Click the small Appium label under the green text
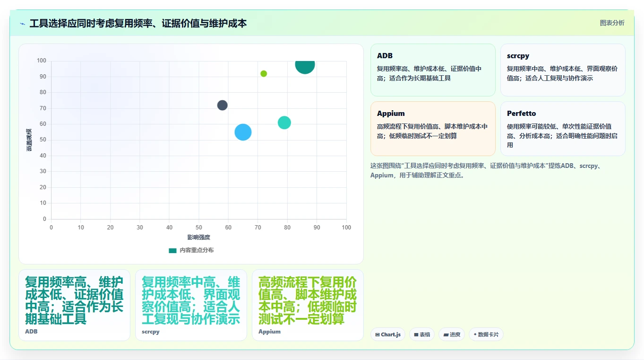The image size is (644, 360). click(x=269, y=332)
